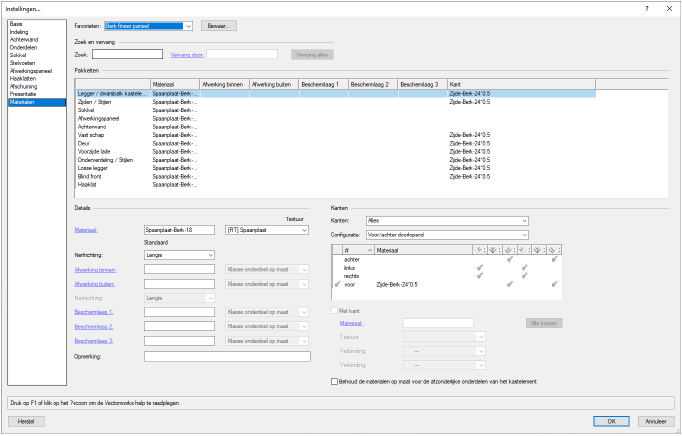
Task: Click the Annuleer button
Action: coord(656,421)
